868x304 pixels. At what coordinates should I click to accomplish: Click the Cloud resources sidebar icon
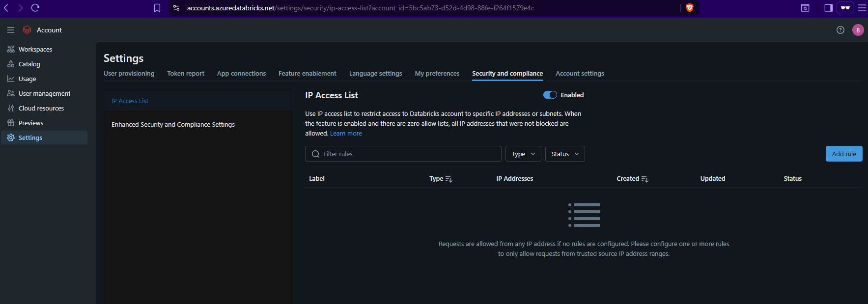point(11,108)
